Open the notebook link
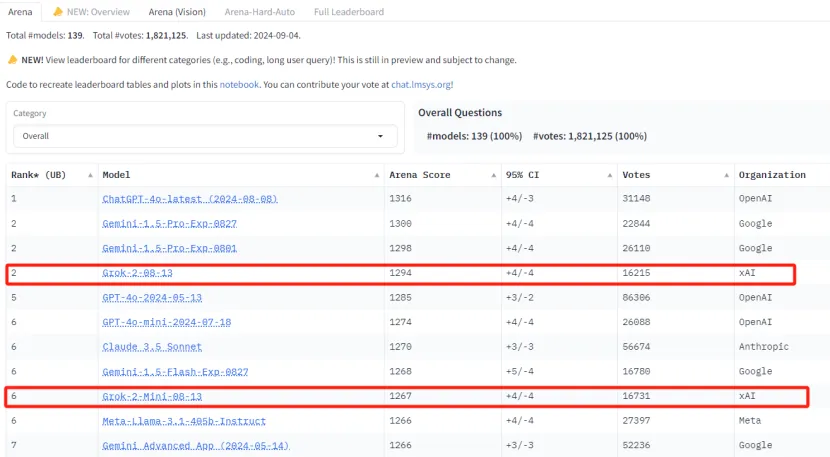Image resolution: width=830 pixels, height=457 pixels. [240, 85]
